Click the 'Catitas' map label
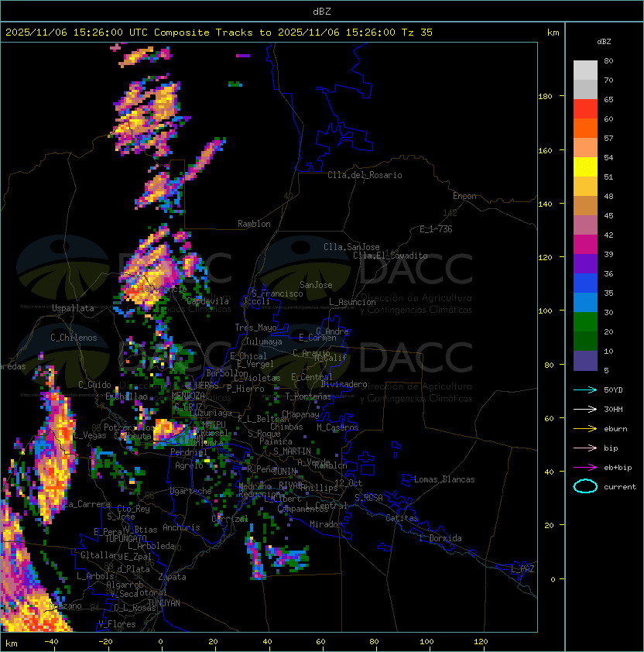644x652 pixels. (x=402, y=518)
